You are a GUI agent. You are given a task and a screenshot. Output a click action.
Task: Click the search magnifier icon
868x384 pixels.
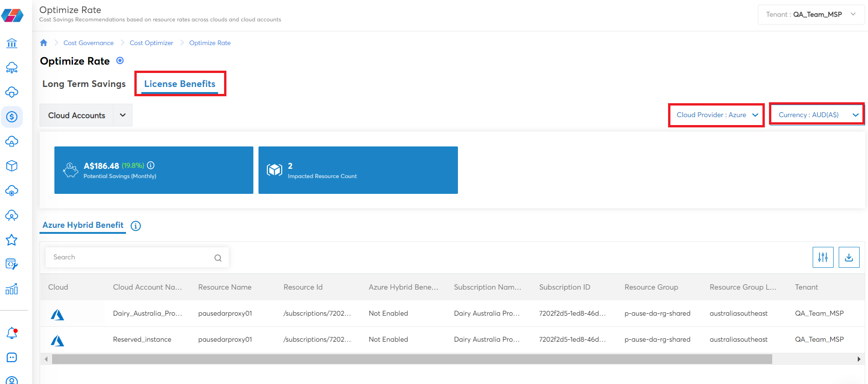click(218, 258)
